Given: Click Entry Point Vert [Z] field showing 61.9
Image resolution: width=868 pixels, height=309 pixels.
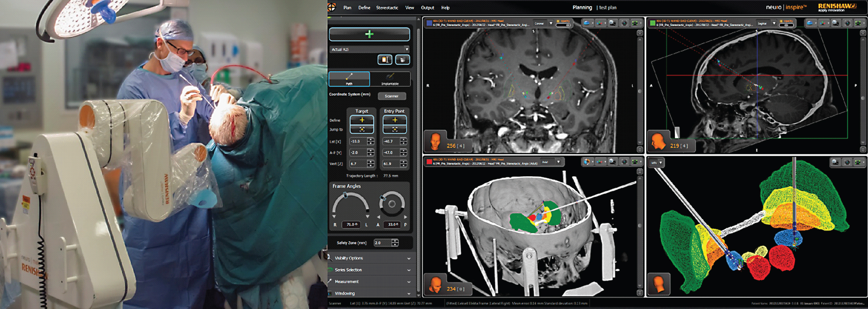Looking at the screenshot, I should pos(391,164).
